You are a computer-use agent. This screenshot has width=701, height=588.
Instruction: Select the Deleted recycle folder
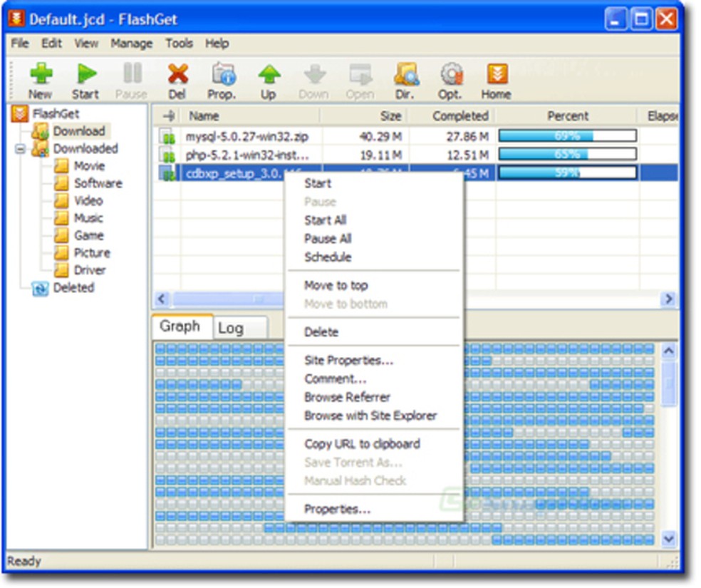tap(73, 288)
